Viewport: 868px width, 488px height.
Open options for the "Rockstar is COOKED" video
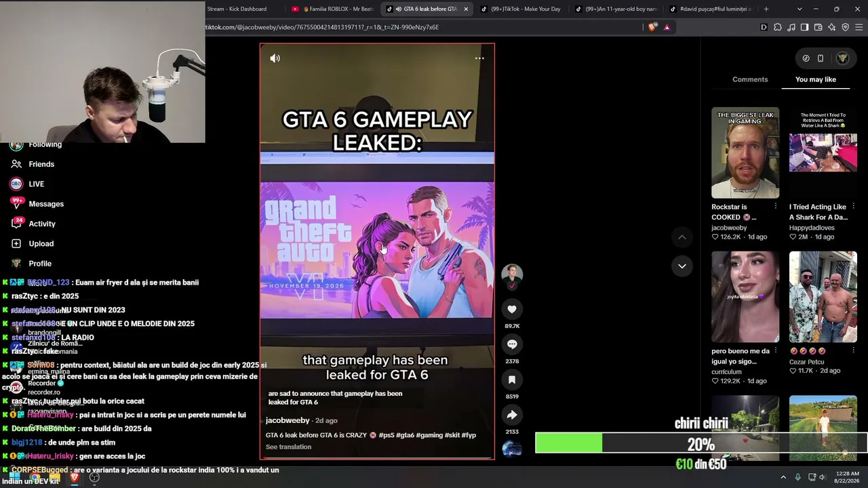tap(775, 206)
